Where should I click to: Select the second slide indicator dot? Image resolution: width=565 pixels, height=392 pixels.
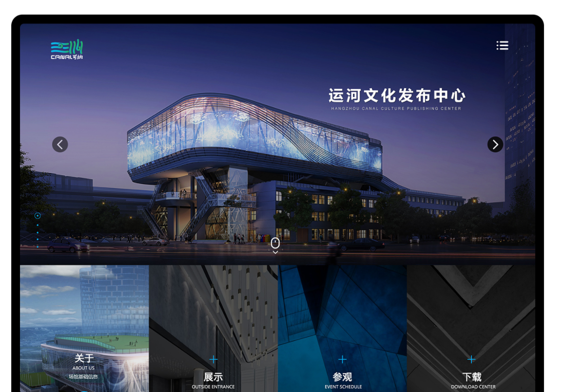point(38,225)
